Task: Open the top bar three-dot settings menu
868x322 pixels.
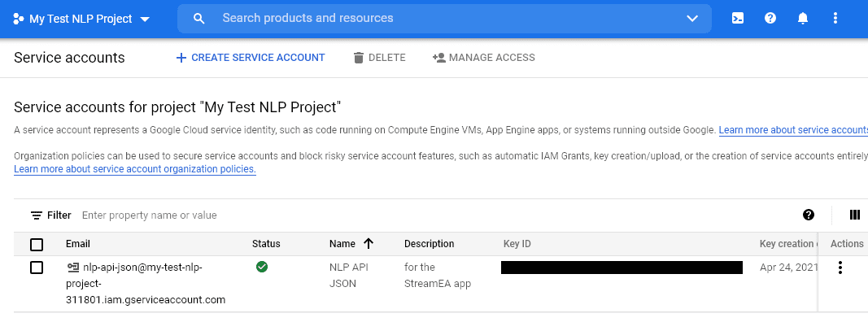Action: click(835, 18)
